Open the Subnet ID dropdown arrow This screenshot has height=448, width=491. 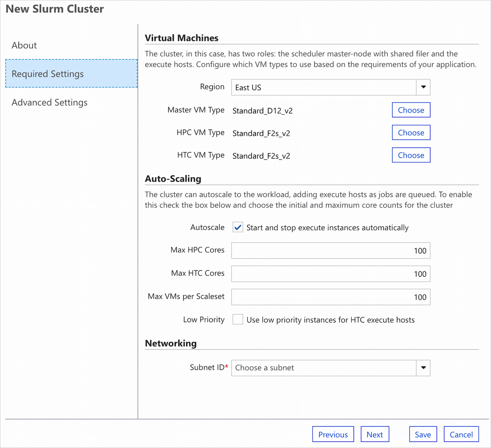tap(423, 368)
